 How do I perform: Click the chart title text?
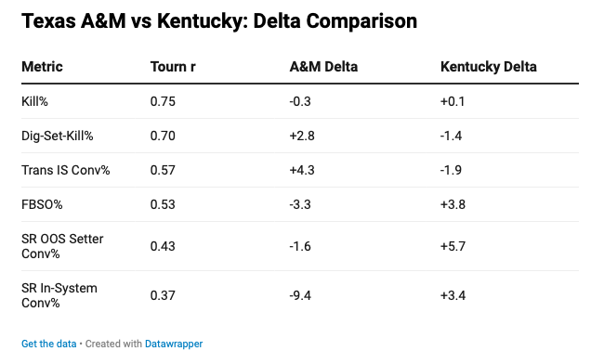click(219, 20)
